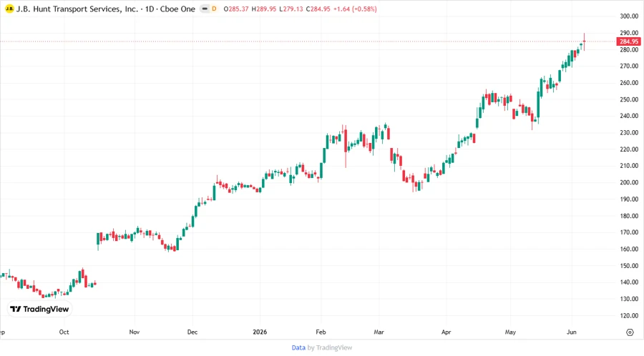
Task: Open the Data link in footer
Action: click(x=298, y=347)
